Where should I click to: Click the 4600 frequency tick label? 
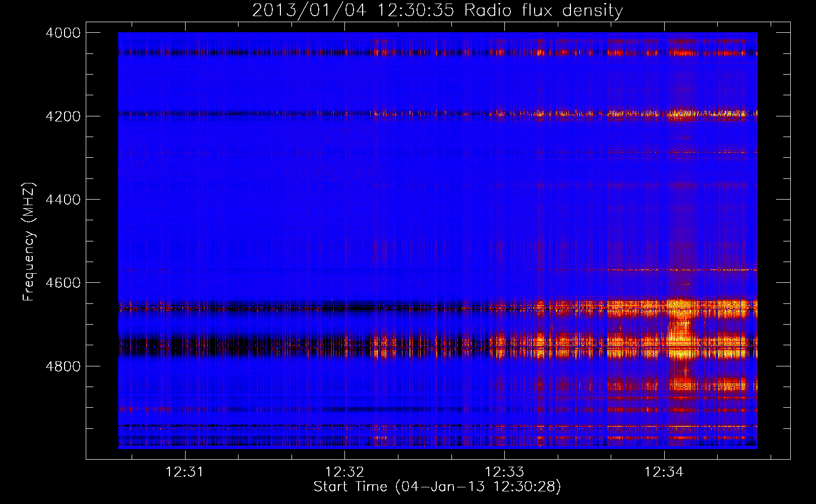pyautogui.click(x=63, y=283)
